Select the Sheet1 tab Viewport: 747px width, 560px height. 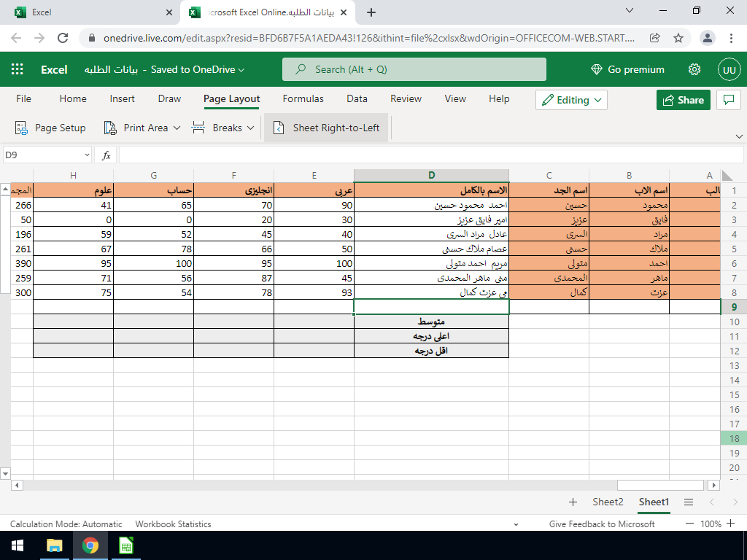coord(654,502)
